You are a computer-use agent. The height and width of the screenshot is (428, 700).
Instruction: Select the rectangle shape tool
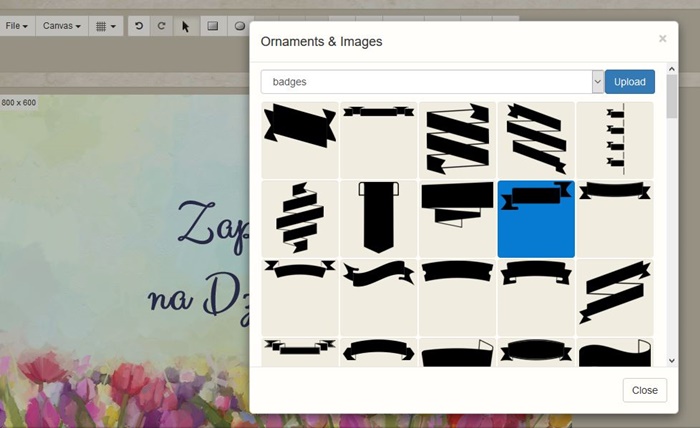coord(212,26)
